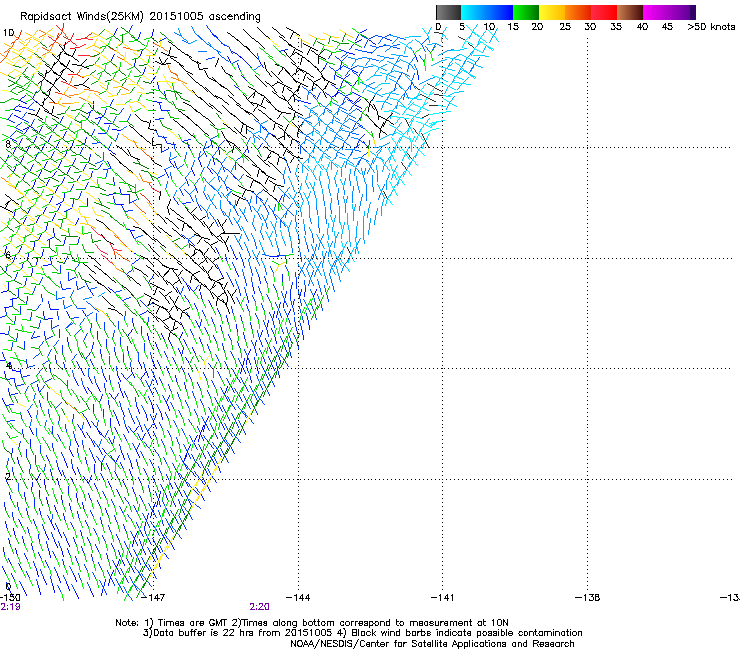The width and height of the screenshot is (740, 650).
Task: Click the '>50 knots' legend label
Action: (711, 27)
